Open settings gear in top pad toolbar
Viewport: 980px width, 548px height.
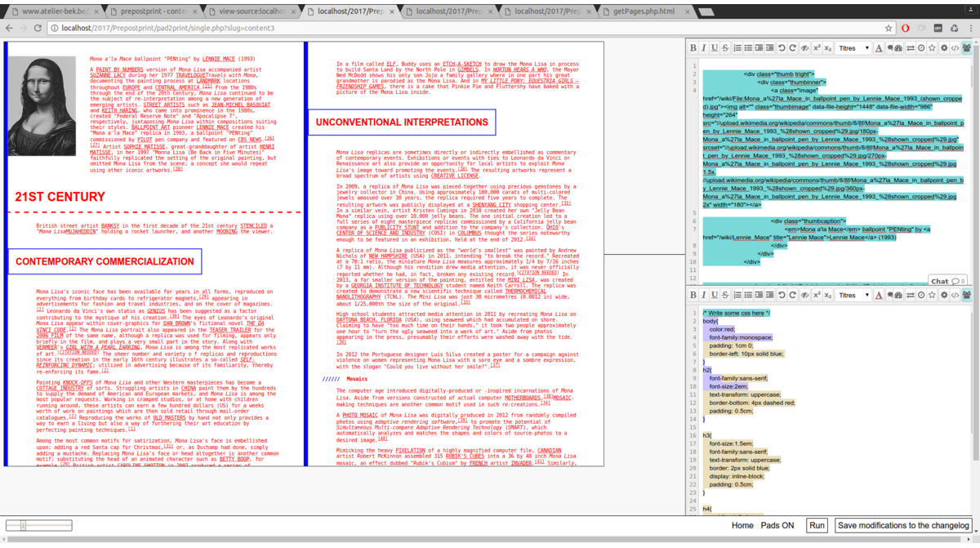[944, 48]
